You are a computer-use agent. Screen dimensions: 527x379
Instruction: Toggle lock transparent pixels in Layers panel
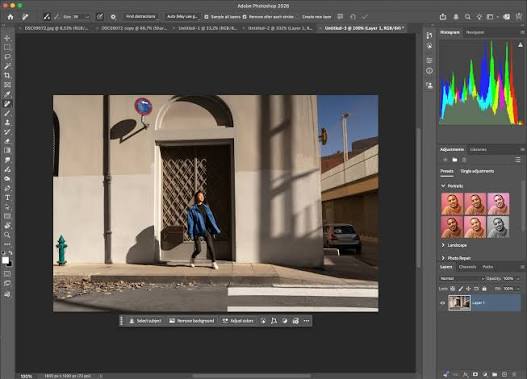point(453,288)
